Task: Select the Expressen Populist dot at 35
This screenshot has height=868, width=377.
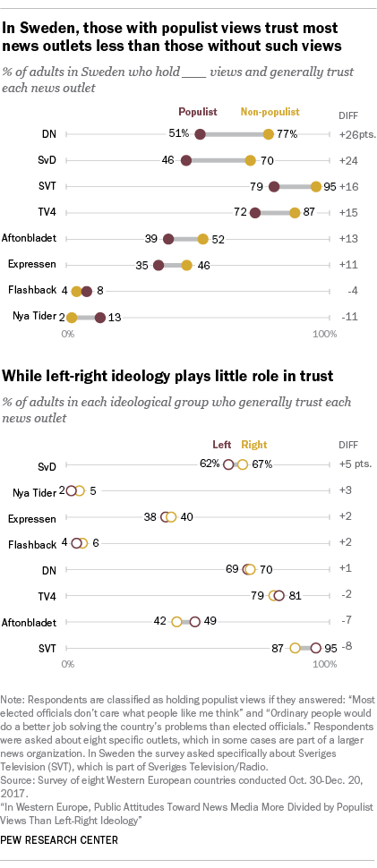Action: click(159, 265)
